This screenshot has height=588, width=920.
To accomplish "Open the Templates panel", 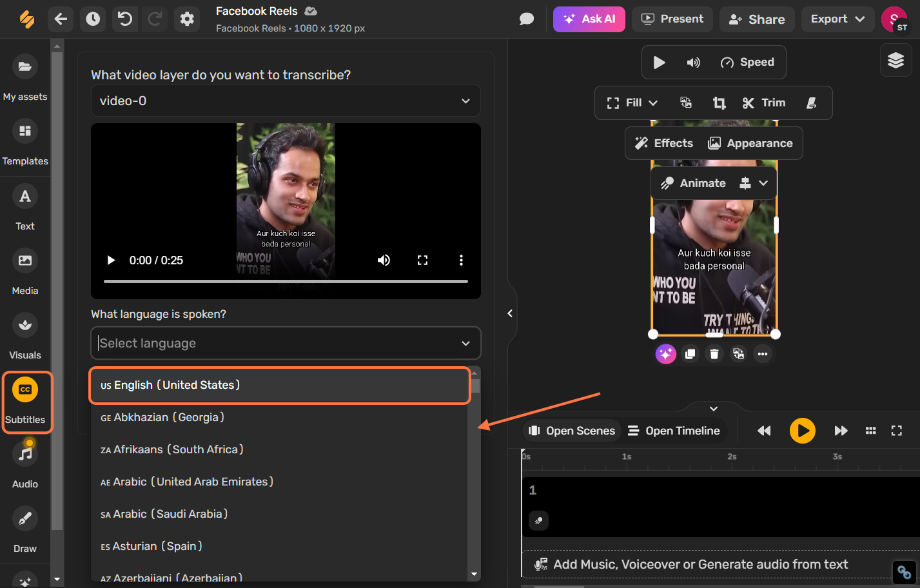I will [25, 143].
